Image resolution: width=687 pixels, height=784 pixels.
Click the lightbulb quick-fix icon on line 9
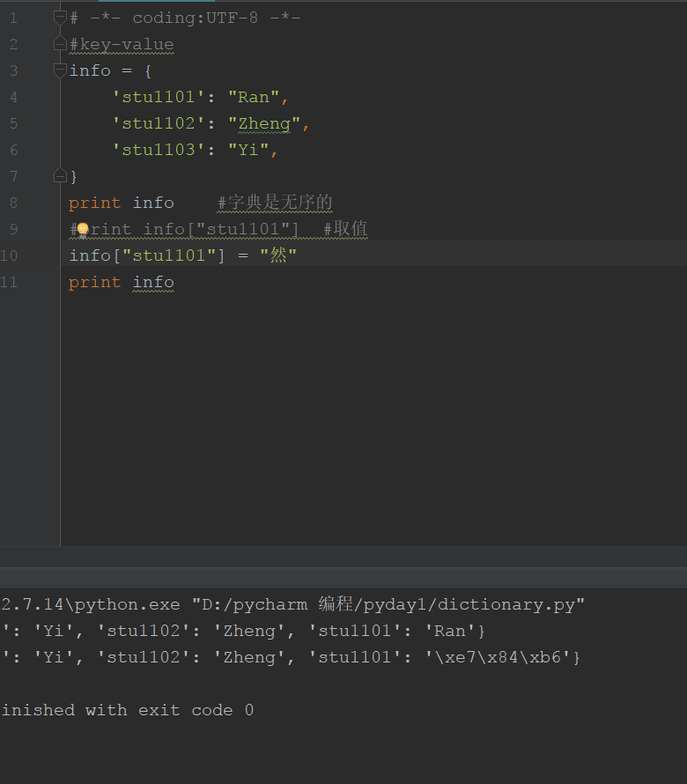coord(83,230)
